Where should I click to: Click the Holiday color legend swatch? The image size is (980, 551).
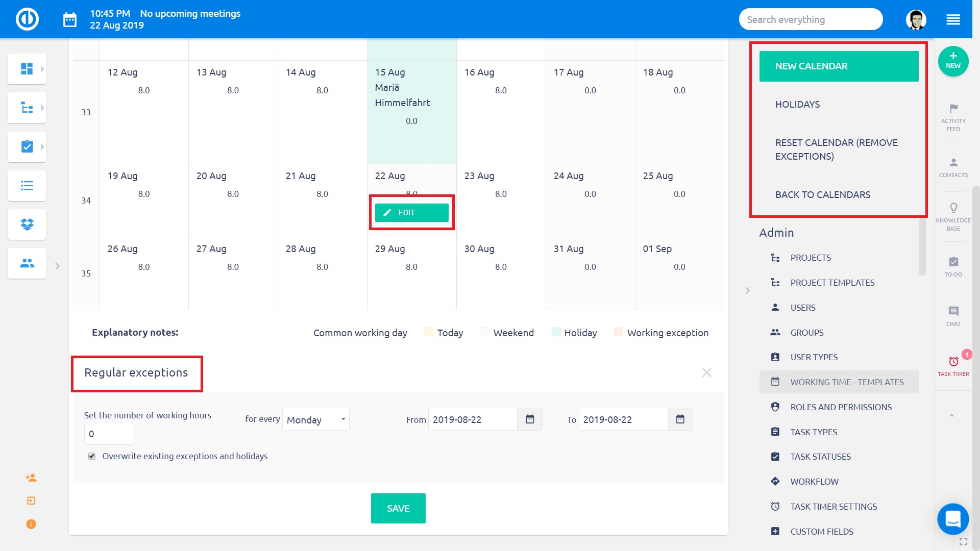556,332
